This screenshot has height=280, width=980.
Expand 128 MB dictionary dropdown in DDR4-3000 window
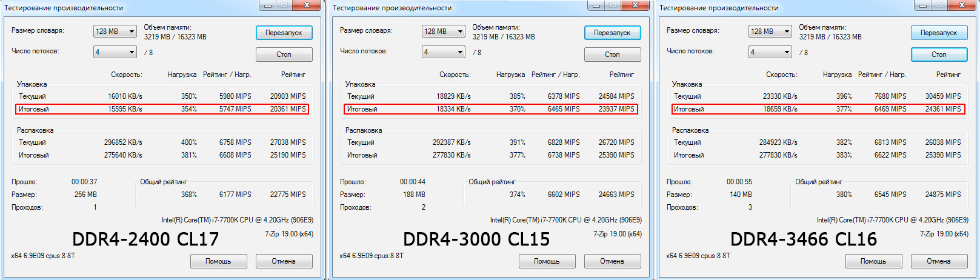pyautogui.click(x=444, y=32)
